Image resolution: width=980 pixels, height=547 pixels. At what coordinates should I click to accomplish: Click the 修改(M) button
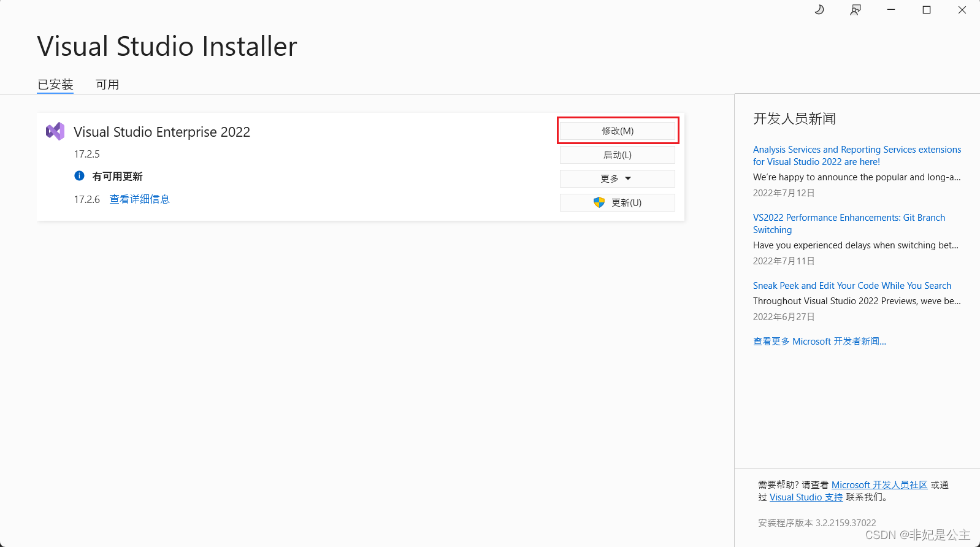click(x=618, y=131)
